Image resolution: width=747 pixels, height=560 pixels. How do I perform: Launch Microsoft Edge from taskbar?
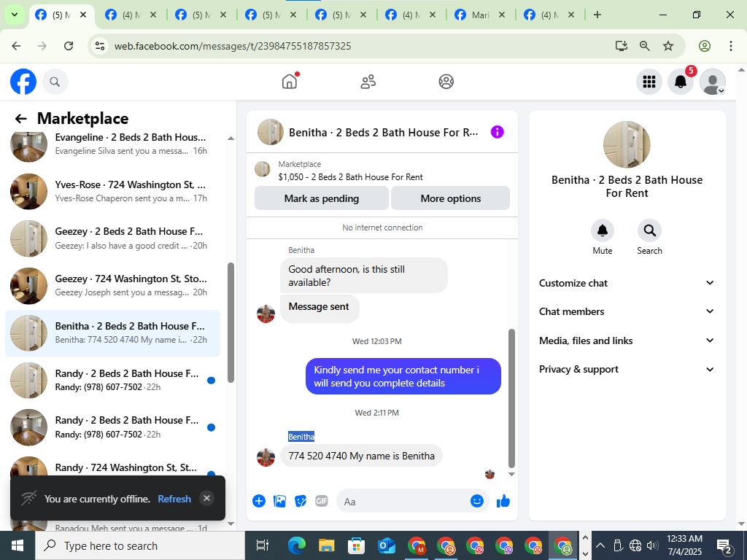(x=296, y=545)
